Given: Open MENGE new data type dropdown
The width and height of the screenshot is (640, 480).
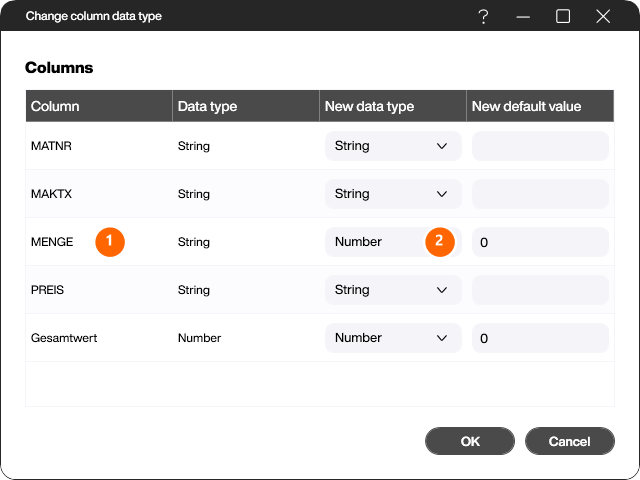Looking at the screenshot, I should 393,242.
